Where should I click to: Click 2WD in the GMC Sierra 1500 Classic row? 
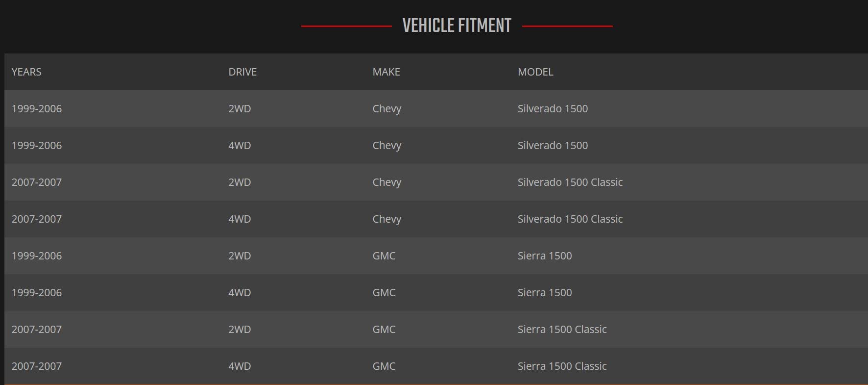pos(240,330)
